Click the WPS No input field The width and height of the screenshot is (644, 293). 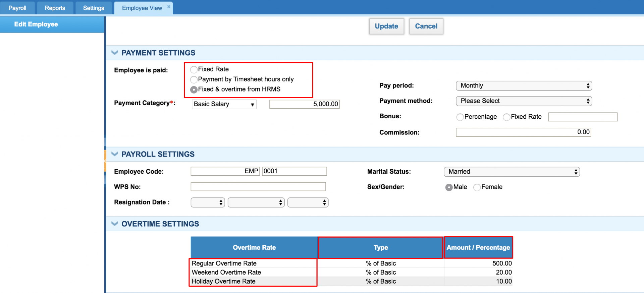[258, 187]
